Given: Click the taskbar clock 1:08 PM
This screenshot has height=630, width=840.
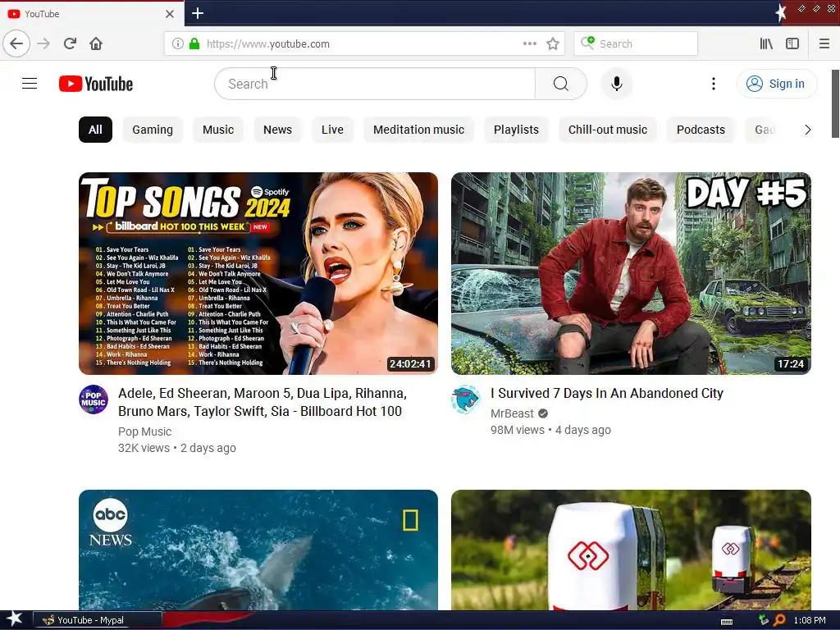Looking at the screenshot, I should point(810,620).
